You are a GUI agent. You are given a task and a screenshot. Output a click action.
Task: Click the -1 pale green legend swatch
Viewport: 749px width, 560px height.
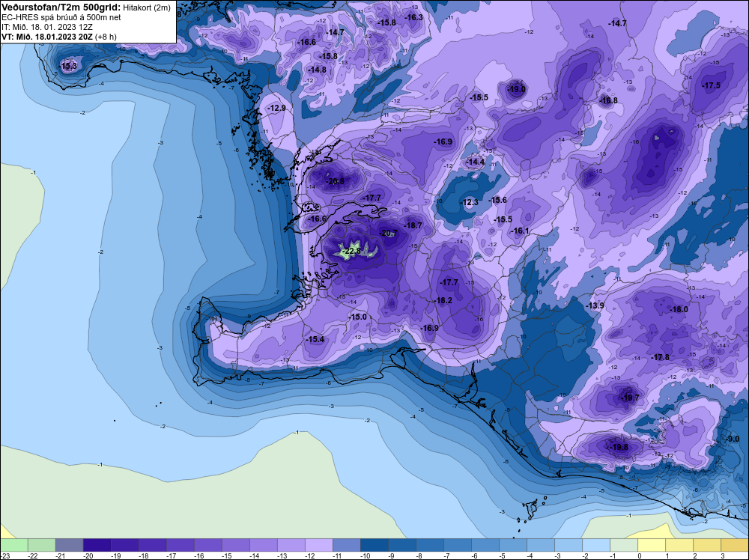[x=624, y=545]
